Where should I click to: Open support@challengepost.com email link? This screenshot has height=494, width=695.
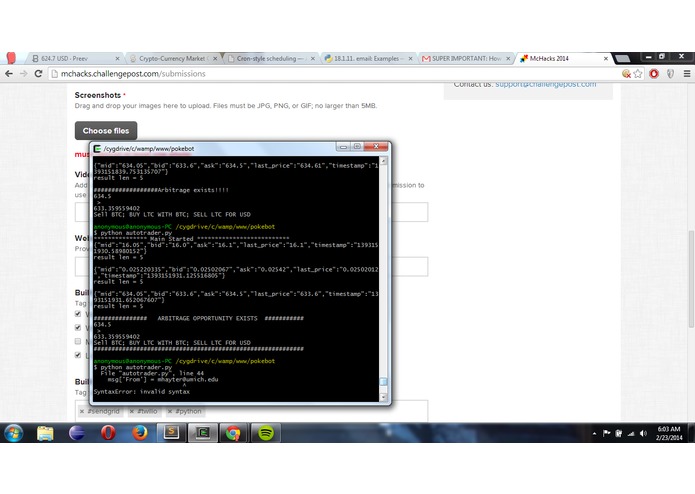click(x=546, y=84)
